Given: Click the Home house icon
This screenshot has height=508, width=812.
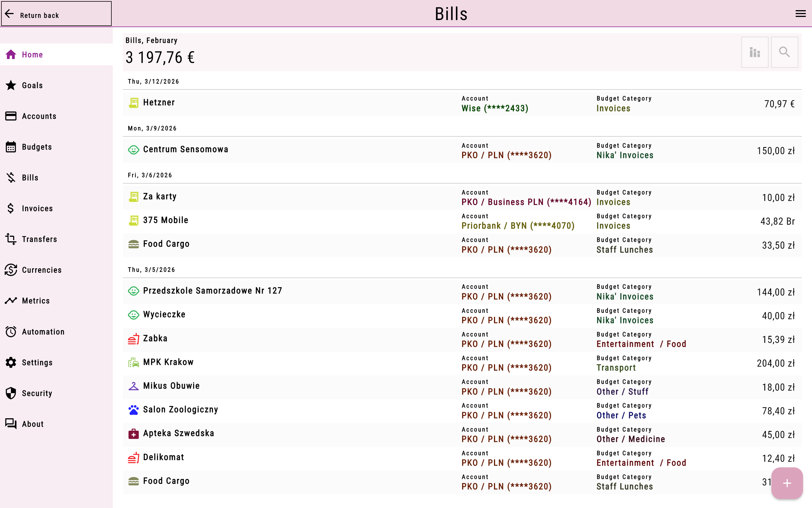Looking at the screenshot, I should click(11, 54).
